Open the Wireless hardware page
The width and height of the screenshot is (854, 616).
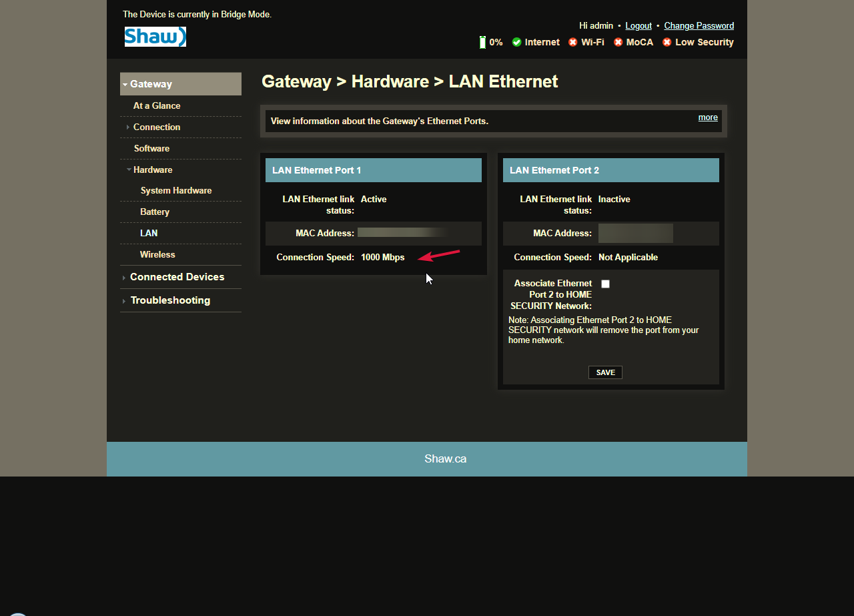coord(157,254)
